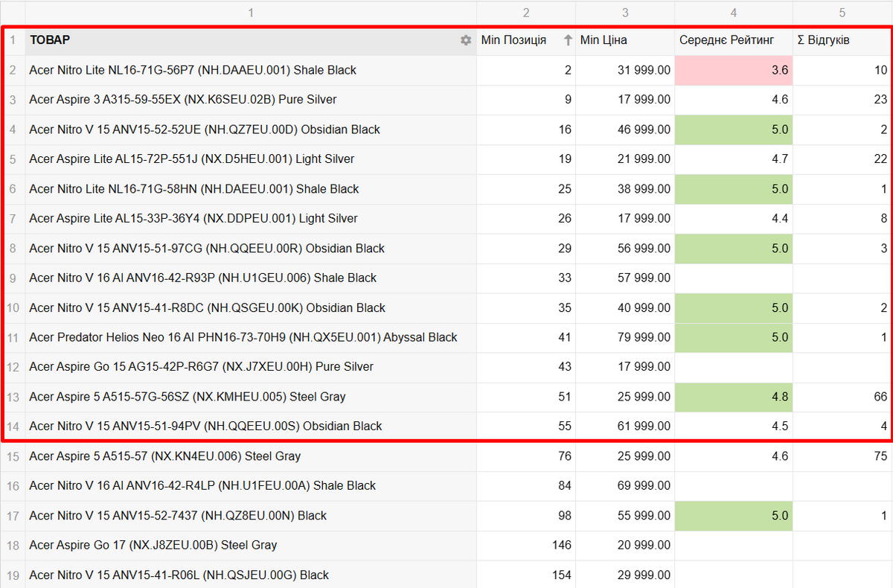
Task: Select the green 5.0 rating for Nitro V 15 ANV15-52-7437
Action: tap(734, 515)
